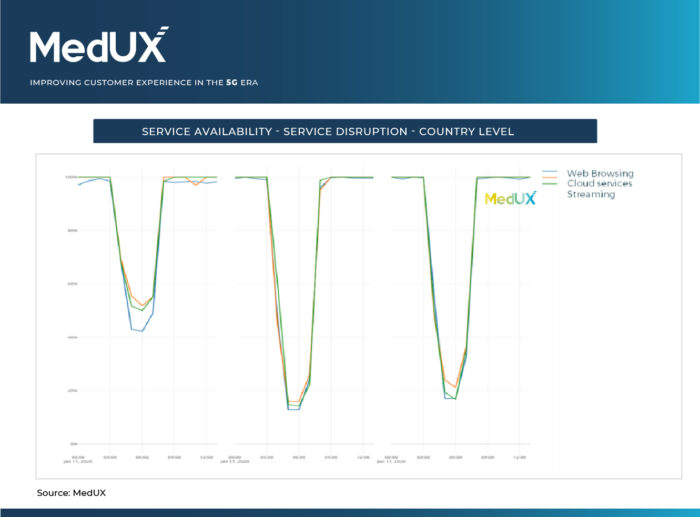Click the bottom of the middle chart's dip
700x517 pixels.
[x=294, y=406]
